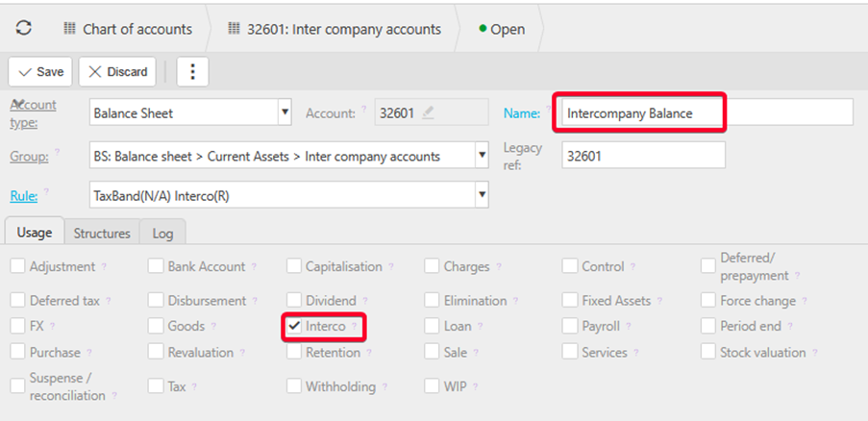This screenshot has width=868, height=421.
Task: Click the Group link label
Action: point(30,156)
